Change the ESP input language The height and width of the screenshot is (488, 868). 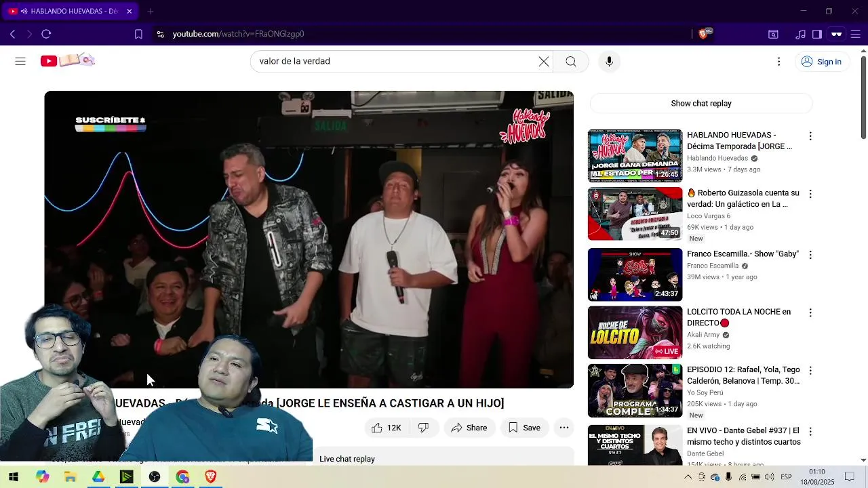786,477
